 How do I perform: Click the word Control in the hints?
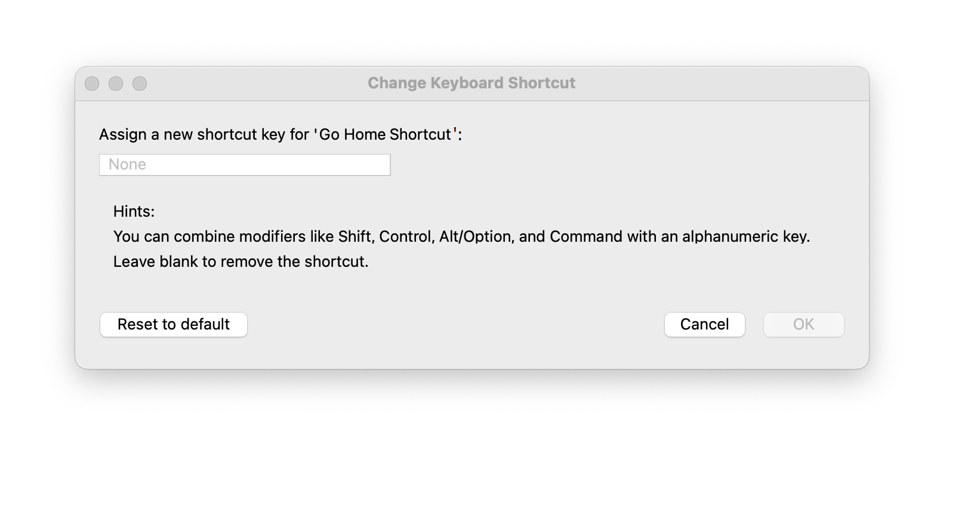[x=405, y=236]
